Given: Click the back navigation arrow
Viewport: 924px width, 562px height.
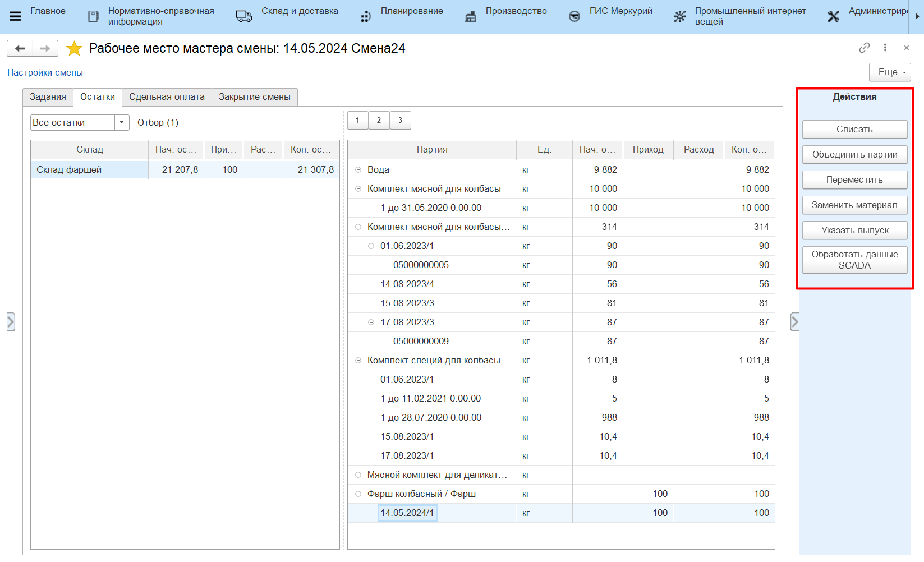Looking at the screenshot, I should 20,49.
